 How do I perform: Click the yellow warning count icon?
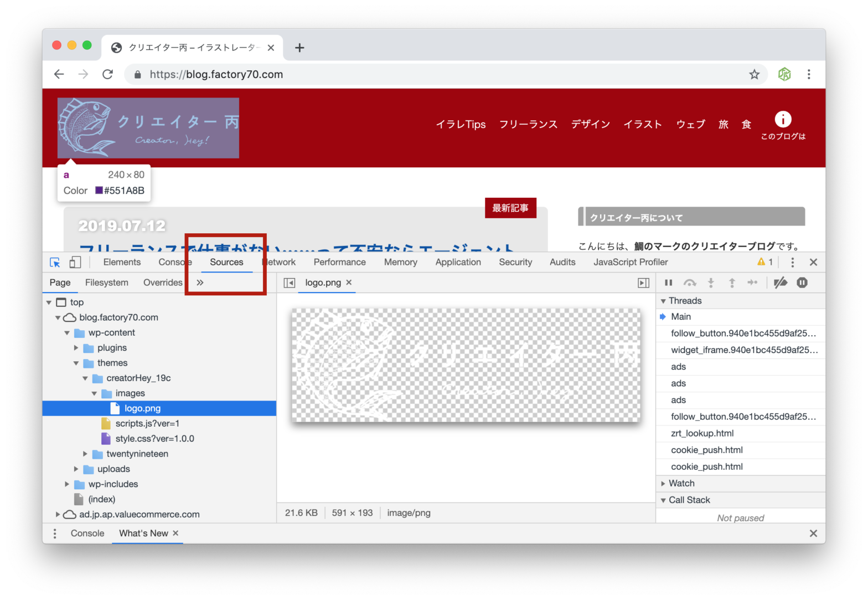[764, 263]
